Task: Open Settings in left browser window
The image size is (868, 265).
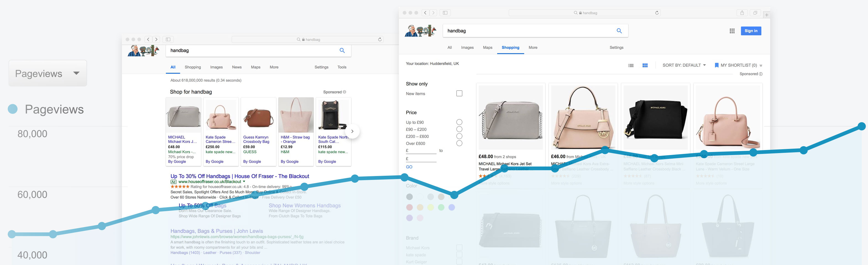Action: 321,67
